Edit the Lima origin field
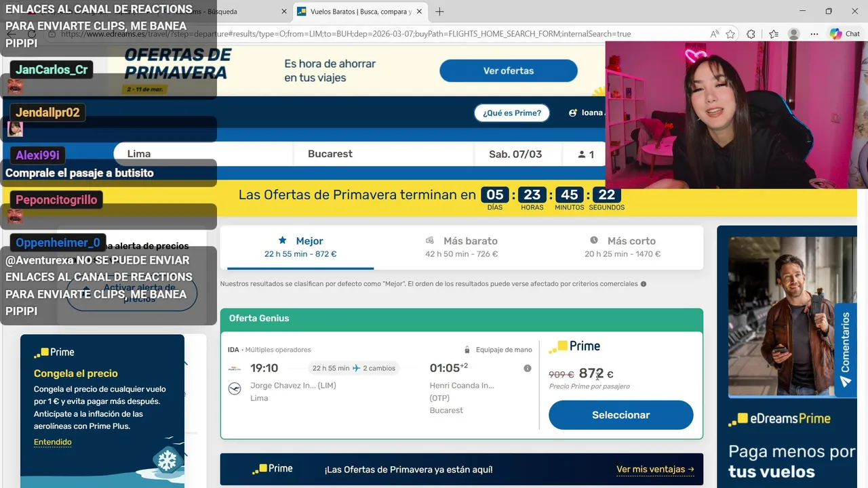868x488 pixels. coord(203,154)
